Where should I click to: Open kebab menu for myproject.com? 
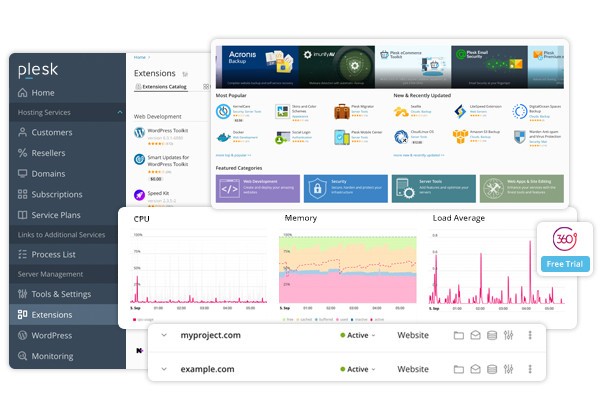tap(530, 336)
